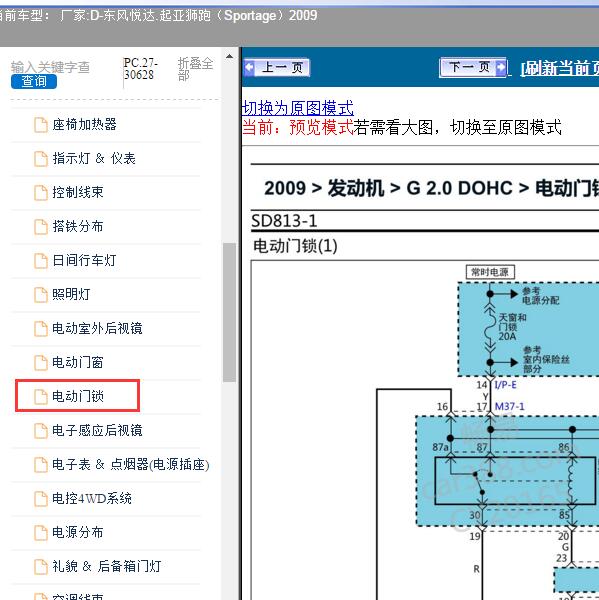Open the 指示灯 & 仪表 document icon

(41, 159)
